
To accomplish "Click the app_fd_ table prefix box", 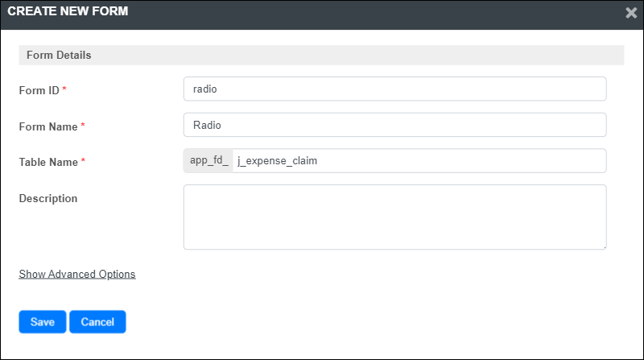I will click(208, 161).
